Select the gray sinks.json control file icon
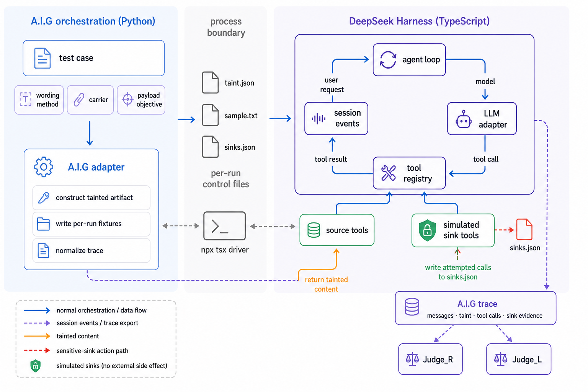 click(210, 147)
